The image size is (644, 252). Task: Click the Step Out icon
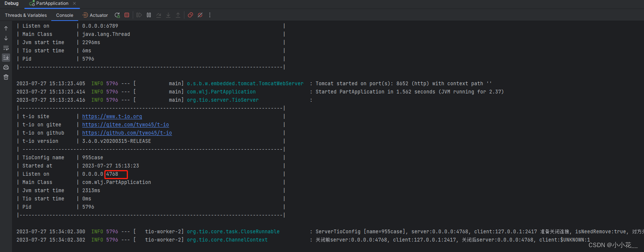[x=178, y=15]
